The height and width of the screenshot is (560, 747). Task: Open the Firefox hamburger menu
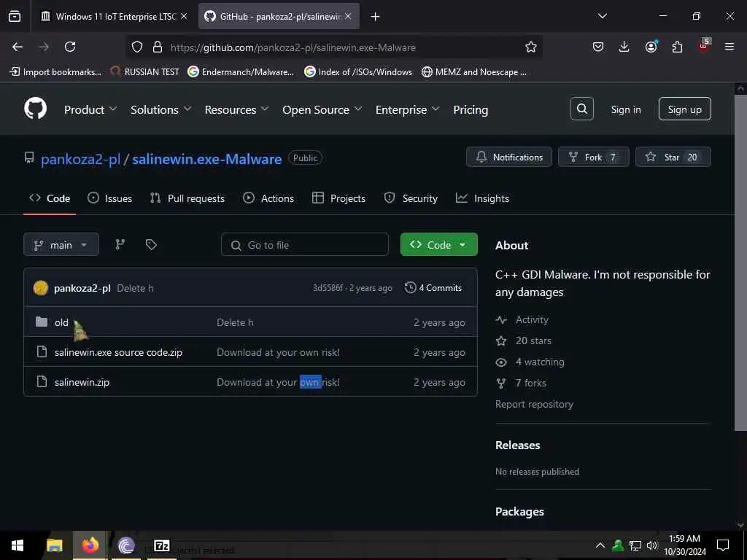click(x=729, y=47)
